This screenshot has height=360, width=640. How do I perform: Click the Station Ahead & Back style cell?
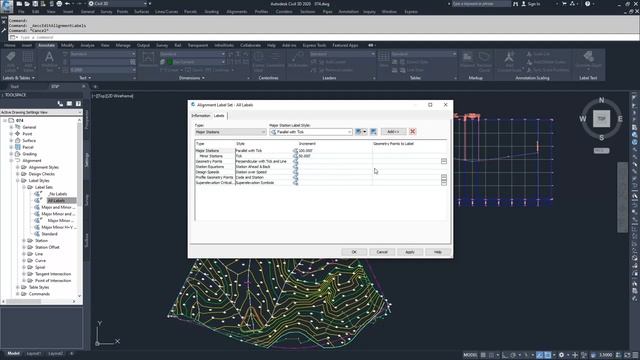tap(264, 167)
